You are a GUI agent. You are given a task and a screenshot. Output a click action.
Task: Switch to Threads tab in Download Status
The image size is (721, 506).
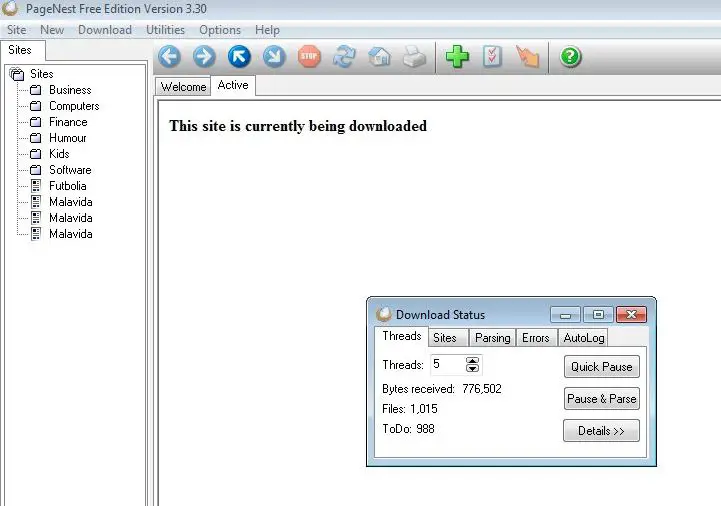click(401, 336)
